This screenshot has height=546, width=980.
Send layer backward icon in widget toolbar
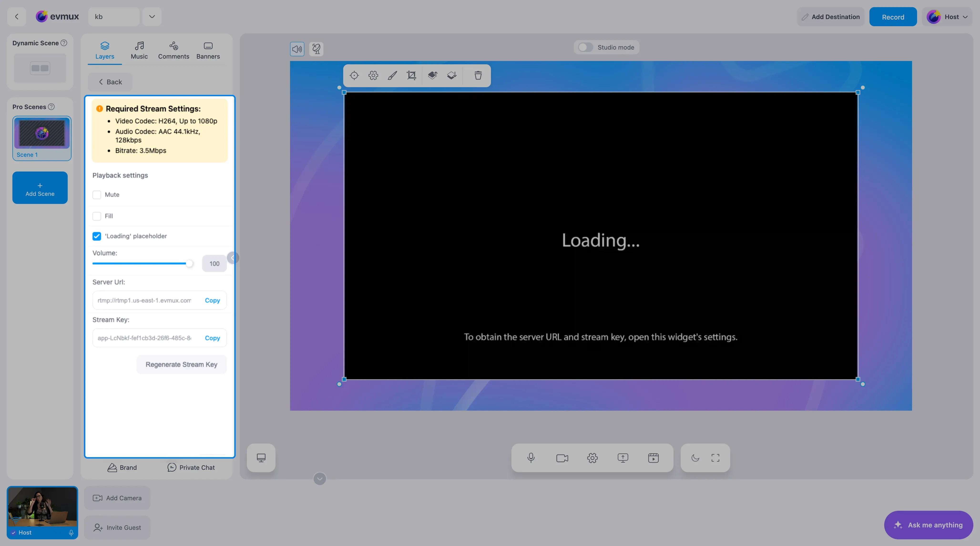pyautogui.click(x=452, y=75)
